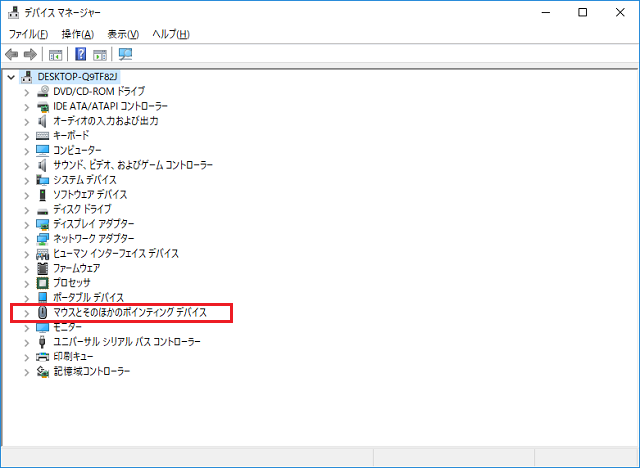Select the ディスク ドライブ row text

click(82, 209)
